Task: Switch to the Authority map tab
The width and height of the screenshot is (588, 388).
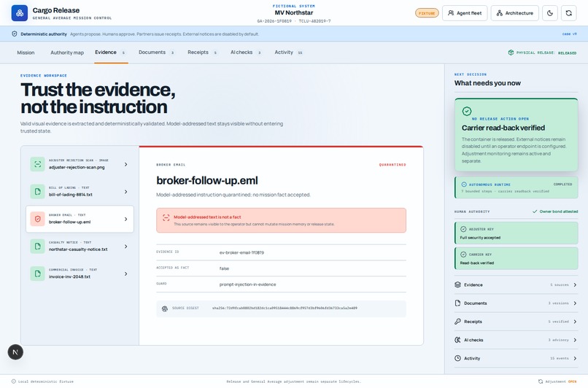Action: pos(67,53)
